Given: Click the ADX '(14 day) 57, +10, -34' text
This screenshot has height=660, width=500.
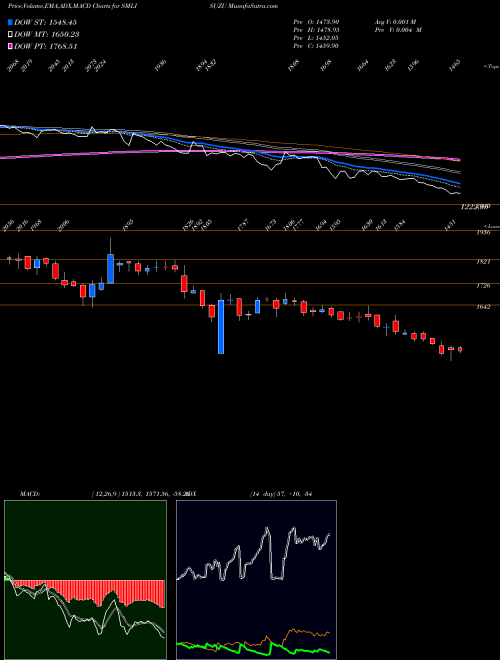Looking at the screenshot, I should [x=280, y=494].
